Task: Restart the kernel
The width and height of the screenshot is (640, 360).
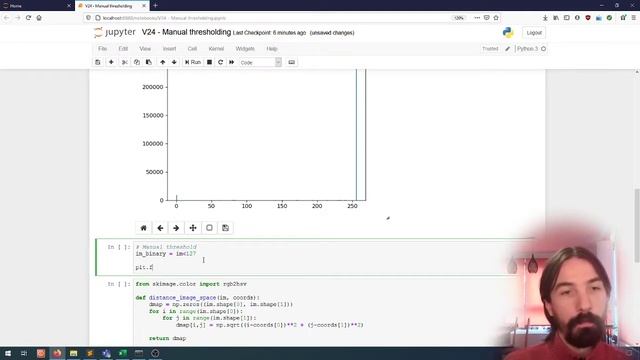Action: point(220,62)
